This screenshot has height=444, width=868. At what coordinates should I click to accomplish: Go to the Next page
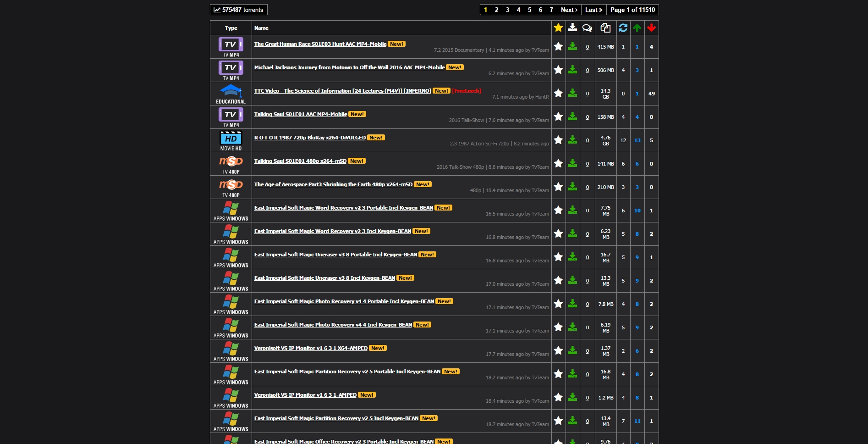click(569, 10)
